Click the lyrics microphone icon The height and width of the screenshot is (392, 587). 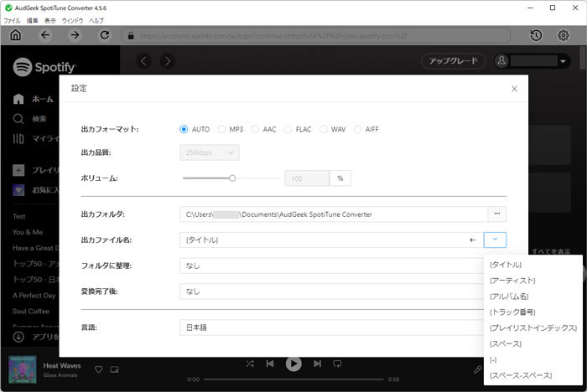click(478, 369)
